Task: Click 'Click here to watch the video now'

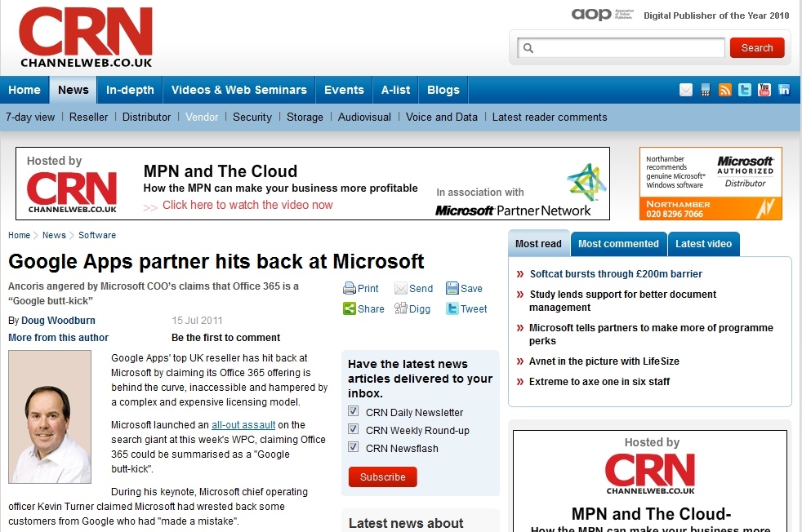Action: (247, 205)
